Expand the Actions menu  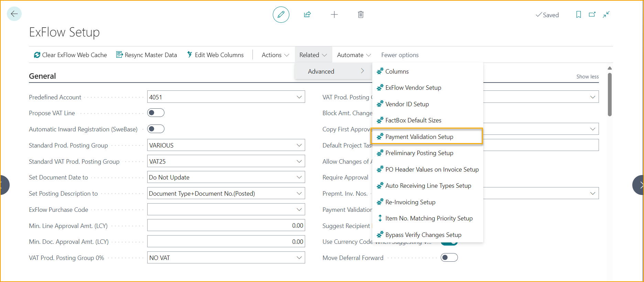(275, 55)
